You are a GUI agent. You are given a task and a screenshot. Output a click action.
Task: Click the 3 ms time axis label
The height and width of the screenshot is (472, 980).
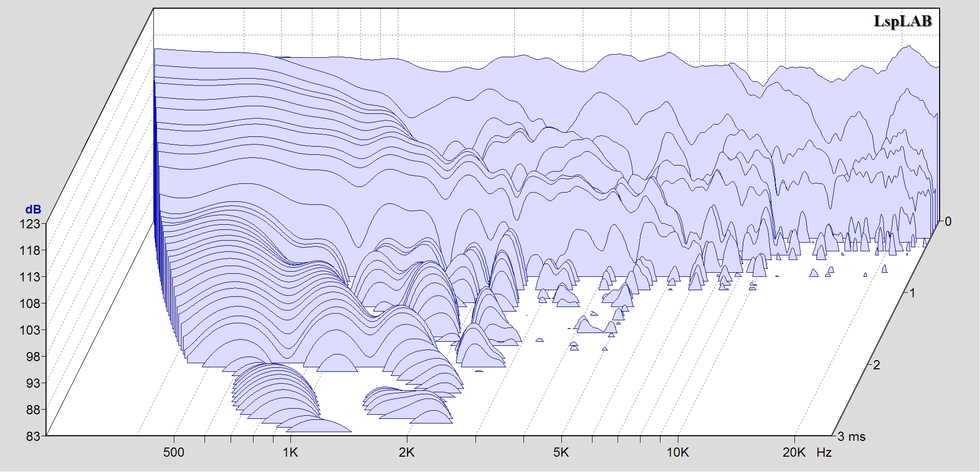(x=852, y=437)
